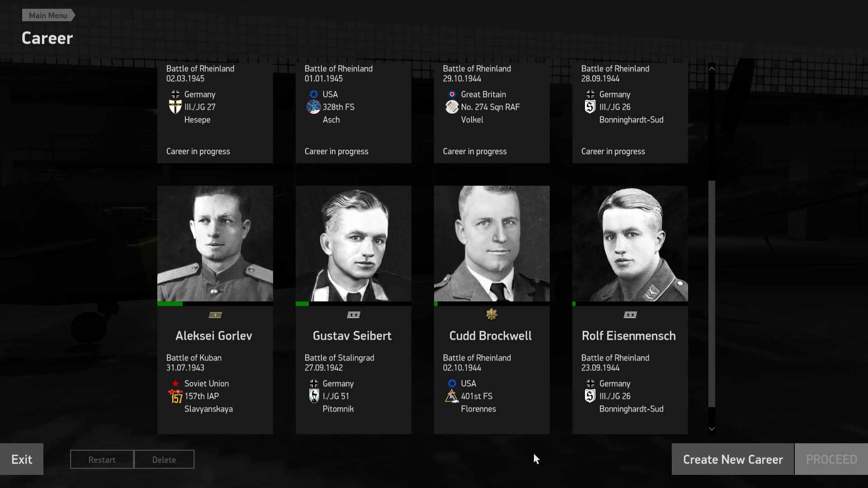
Task: Select Cudd Brockwell's portrait
Action: 492,244
